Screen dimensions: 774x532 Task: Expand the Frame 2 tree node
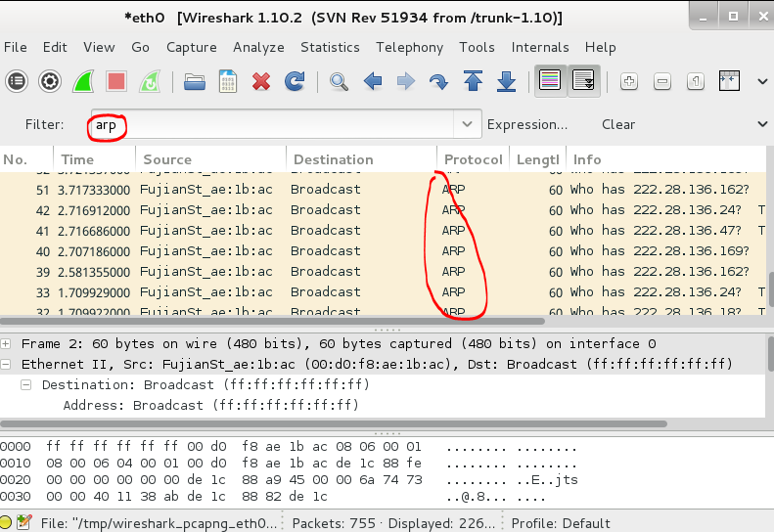click(6, 343)
